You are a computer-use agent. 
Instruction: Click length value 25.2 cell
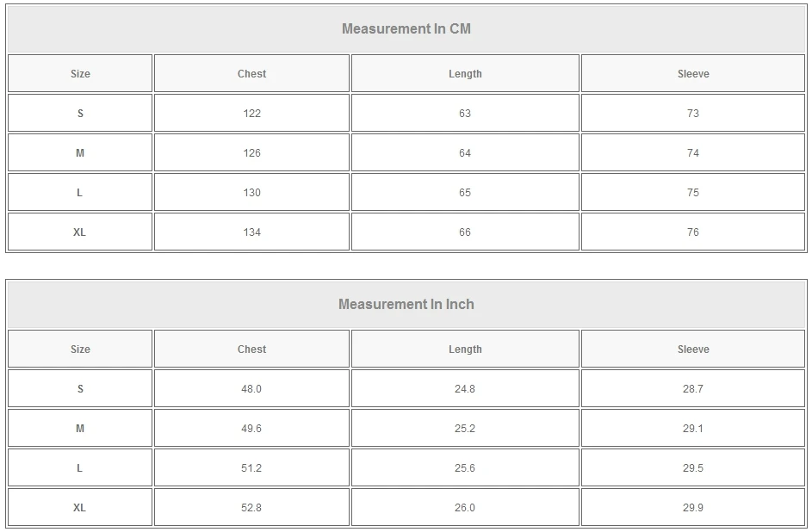tap(465, 429)
